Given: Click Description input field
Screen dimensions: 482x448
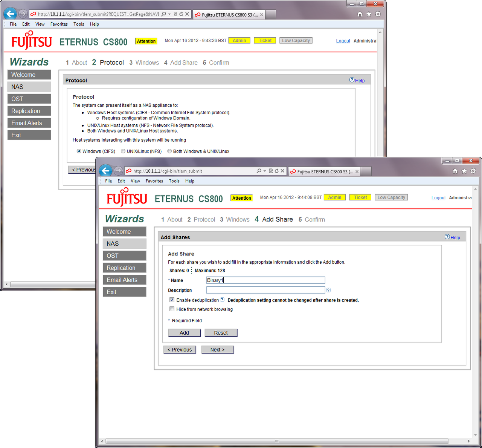Looking at the screenshot, I should click(x=265, y=290).
